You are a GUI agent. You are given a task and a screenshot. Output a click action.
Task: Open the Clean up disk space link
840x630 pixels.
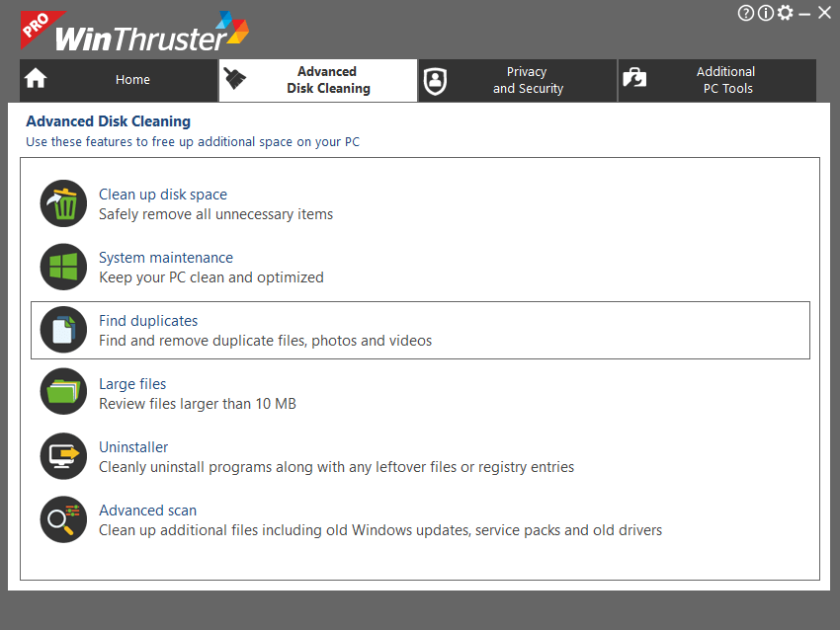coord(163,195)
